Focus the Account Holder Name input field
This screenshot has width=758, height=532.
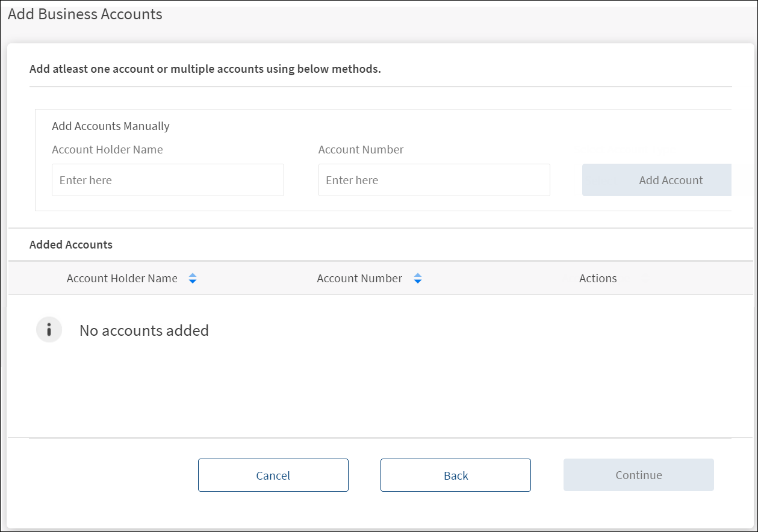coord(167,180)
